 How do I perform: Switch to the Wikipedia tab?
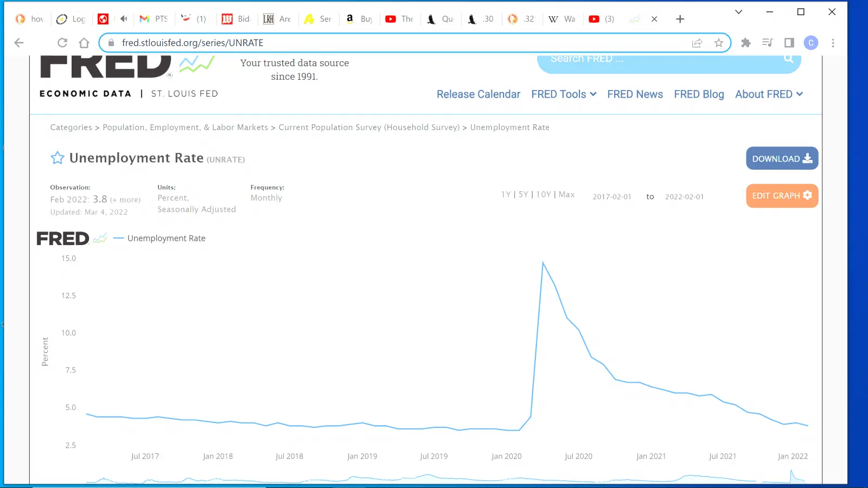pos(562,19)
